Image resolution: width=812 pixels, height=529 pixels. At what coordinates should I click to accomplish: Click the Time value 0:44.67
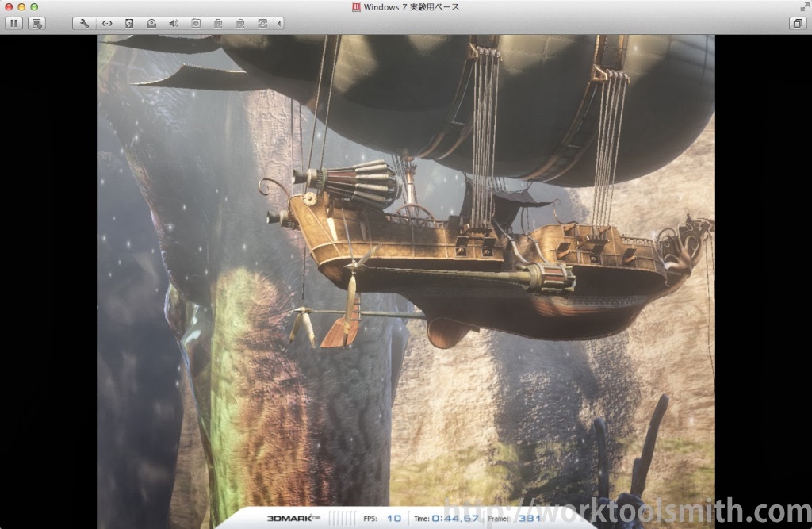pyautogui.click(x=455, y=518)
